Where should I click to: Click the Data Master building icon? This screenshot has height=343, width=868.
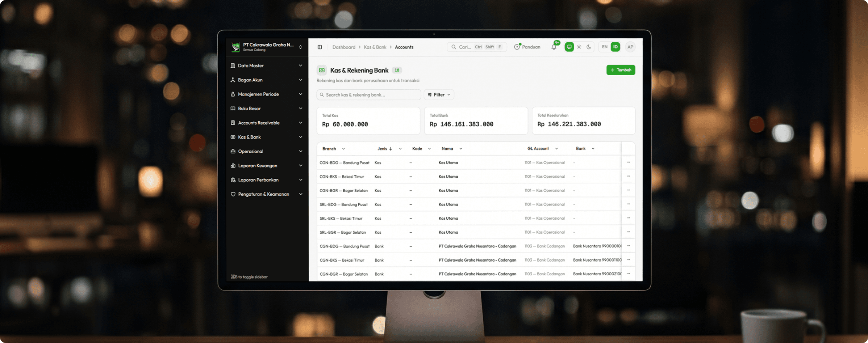coord(233,65)
